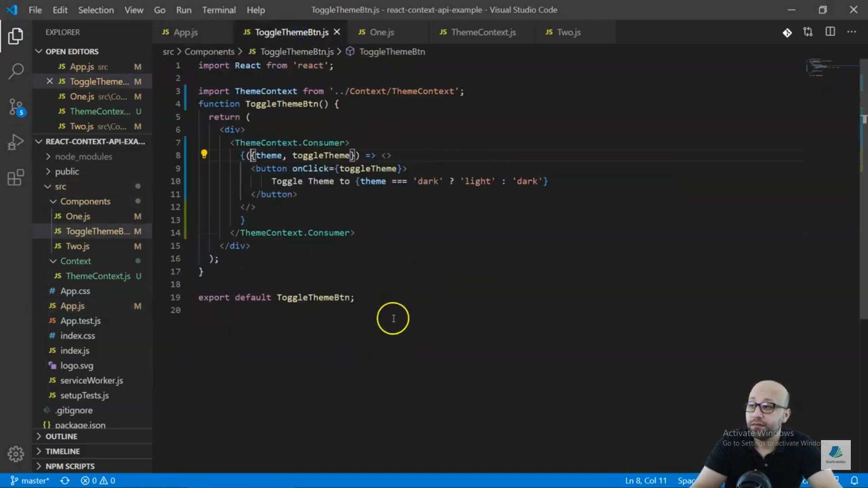Screen dimensions: 868x488
Task: Open serviceWorker.js in file tree
Action: (x=91, y=380)
